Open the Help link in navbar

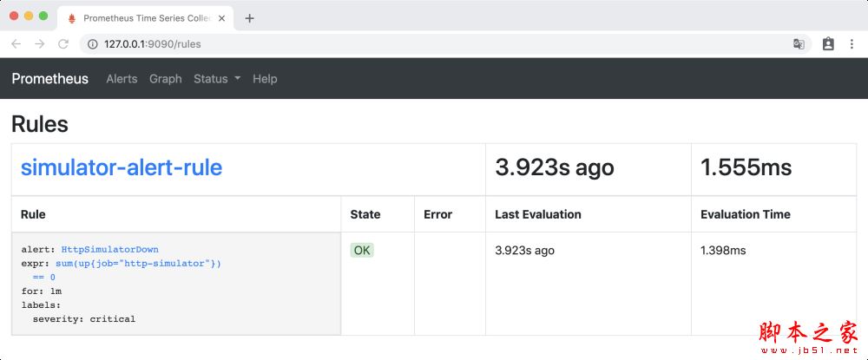click(x=265, y=79)
